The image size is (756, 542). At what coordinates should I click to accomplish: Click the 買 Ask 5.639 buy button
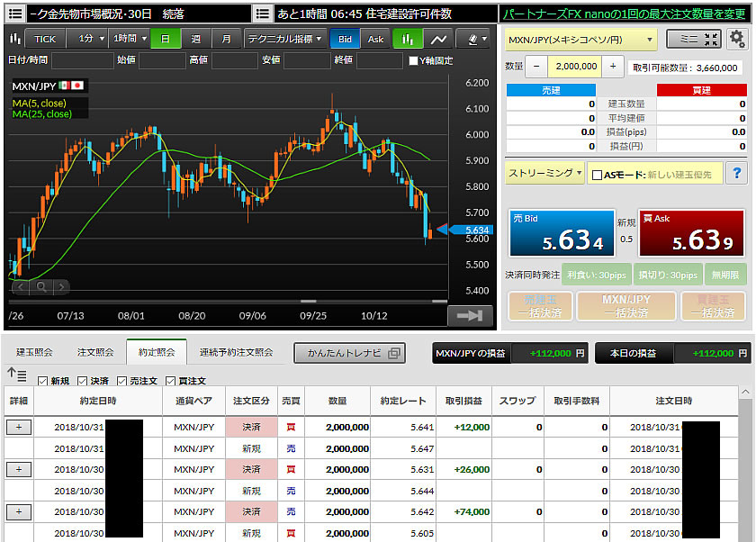(x=692, y=233)
